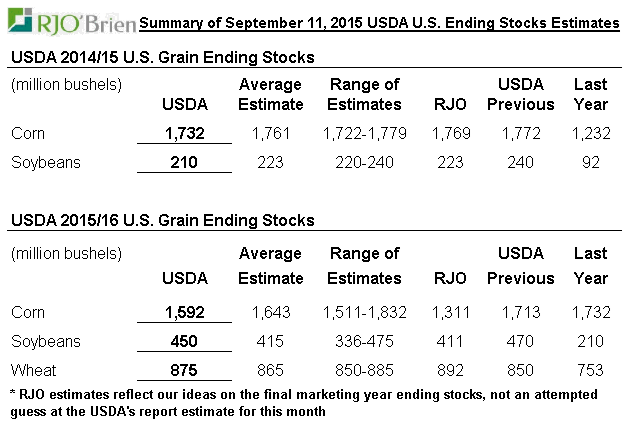630x430 pixels.
Task: Select the USDA 2015/16 Grain Ending Stocks heading
Action: (x=161, y=220)
